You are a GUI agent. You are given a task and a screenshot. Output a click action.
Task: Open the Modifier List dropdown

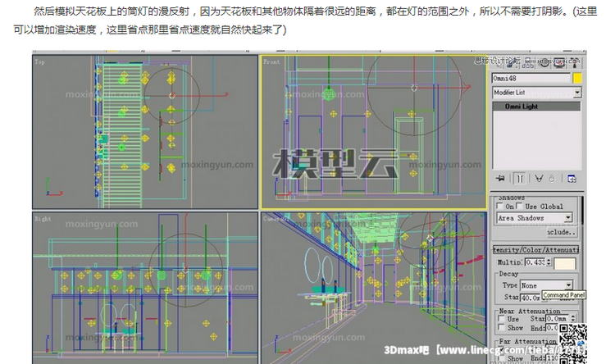click(537, 93)
